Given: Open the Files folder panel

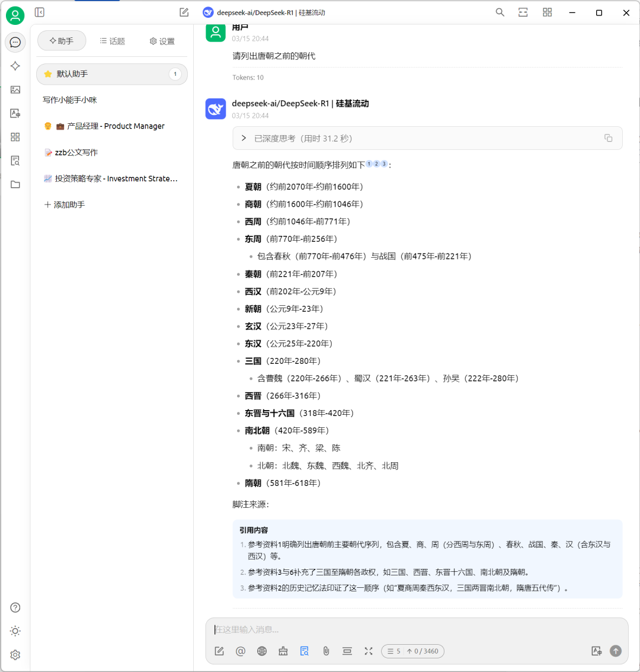Looking at the screenshot, I should (15, 184).
